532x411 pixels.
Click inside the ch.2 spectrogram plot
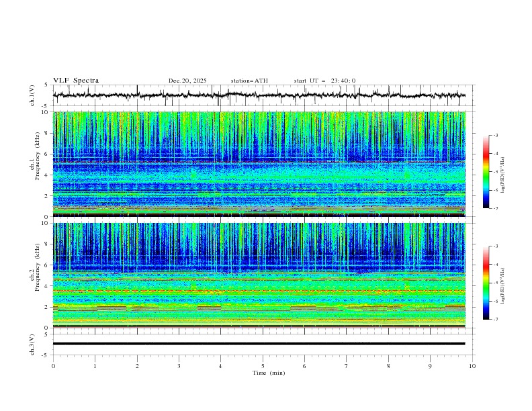[x=259, y=275]
